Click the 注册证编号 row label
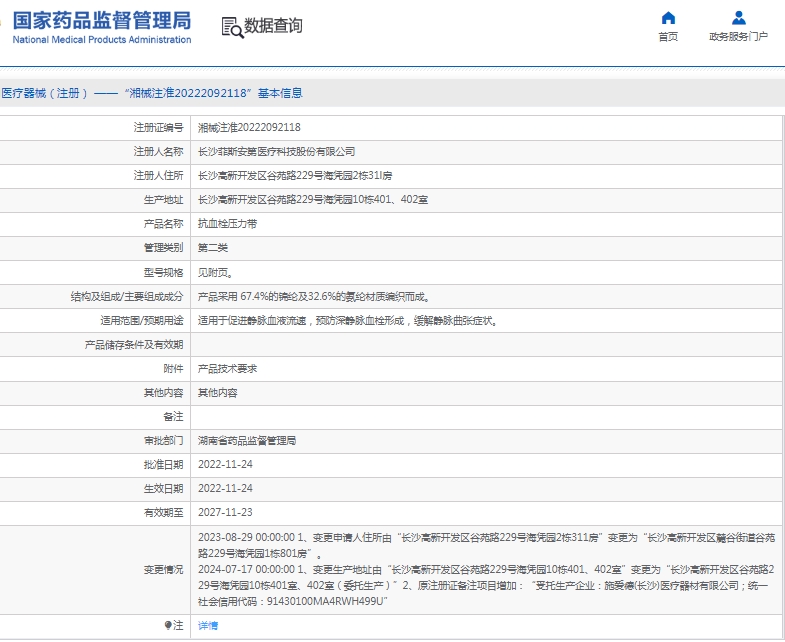This screenshot has width=785, height=642. [158, 127]
